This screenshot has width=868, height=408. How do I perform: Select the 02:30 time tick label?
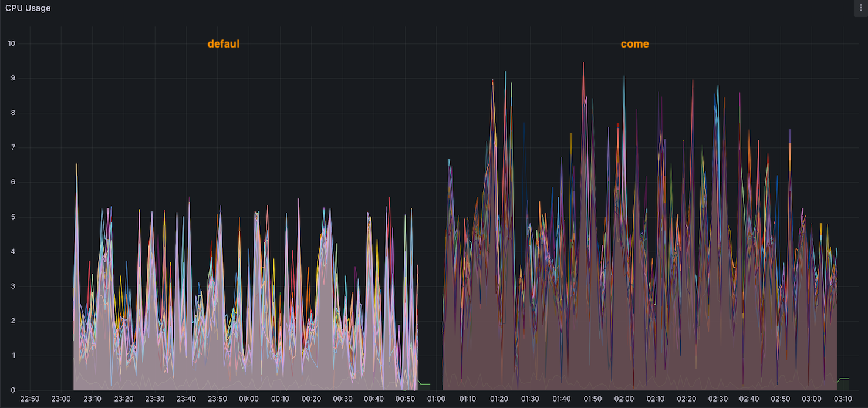pos(718,399)
